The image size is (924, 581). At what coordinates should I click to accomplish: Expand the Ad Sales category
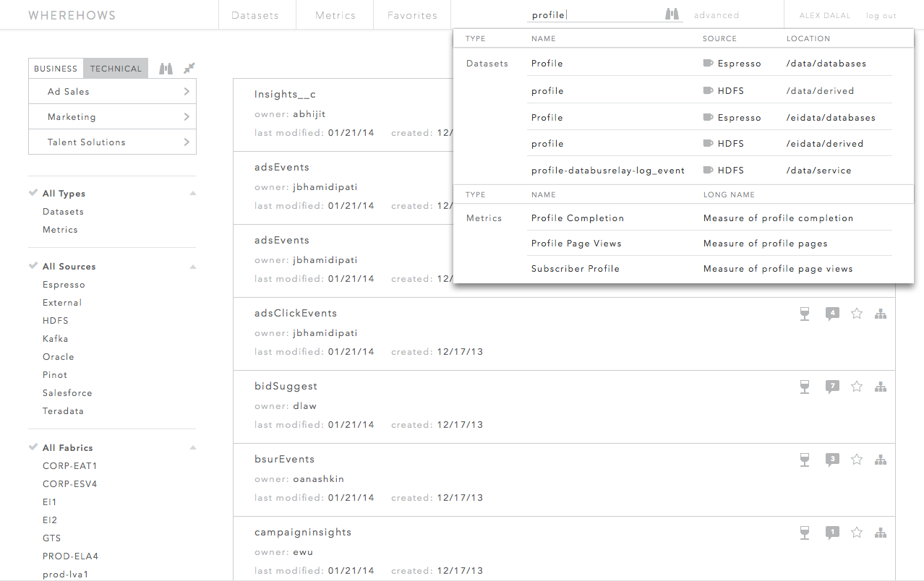click(x=112, y=92)
